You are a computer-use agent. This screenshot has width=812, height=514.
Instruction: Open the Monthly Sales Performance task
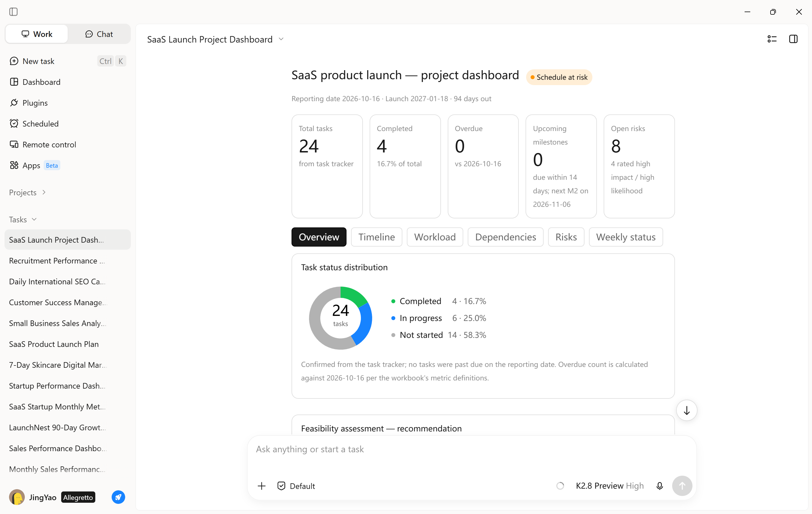pyautogui.click(x=67, y=469)
